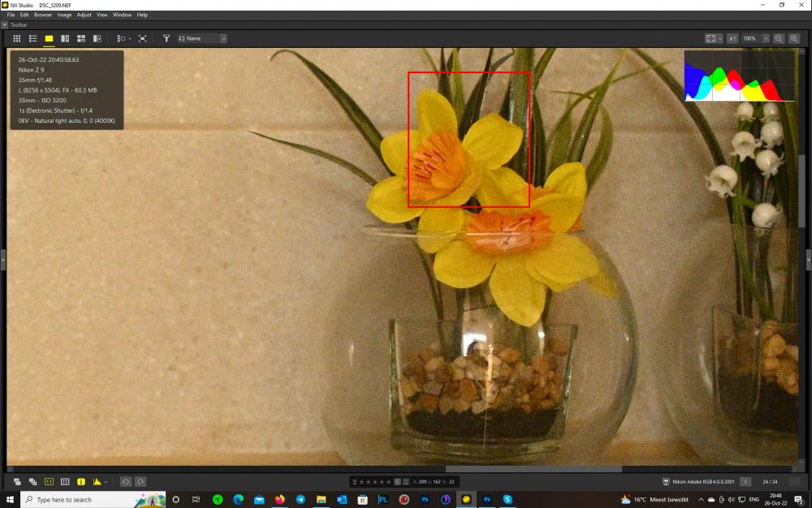Go to the previous image
This screenshot has height=508, width=812.
[x=745, y=481]
